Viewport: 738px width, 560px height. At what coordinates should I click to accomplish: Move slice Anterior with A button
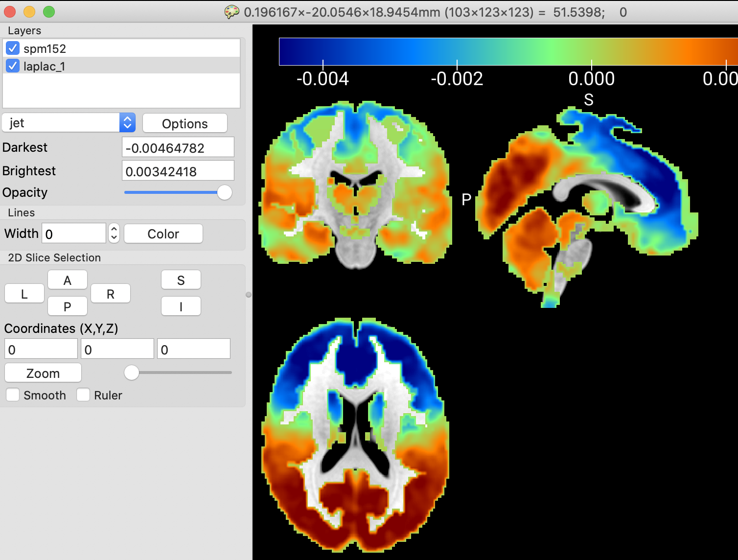[68, 280]
